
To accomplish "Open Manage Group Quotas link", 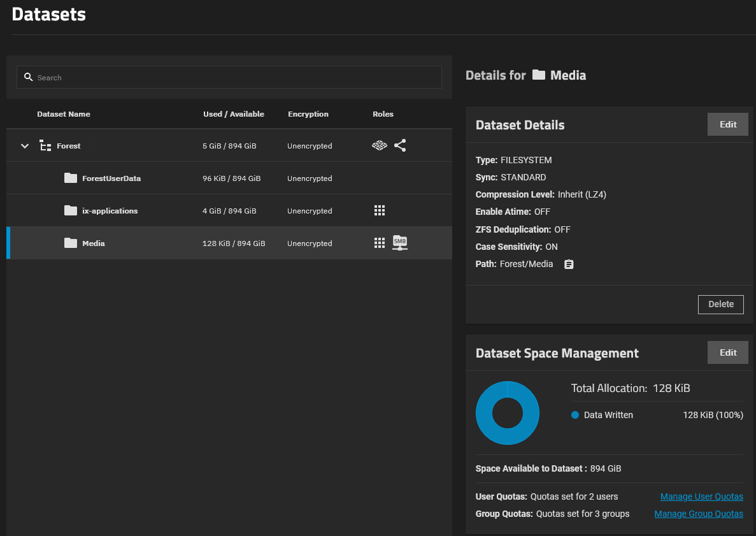I will click(x=698, y=514).
